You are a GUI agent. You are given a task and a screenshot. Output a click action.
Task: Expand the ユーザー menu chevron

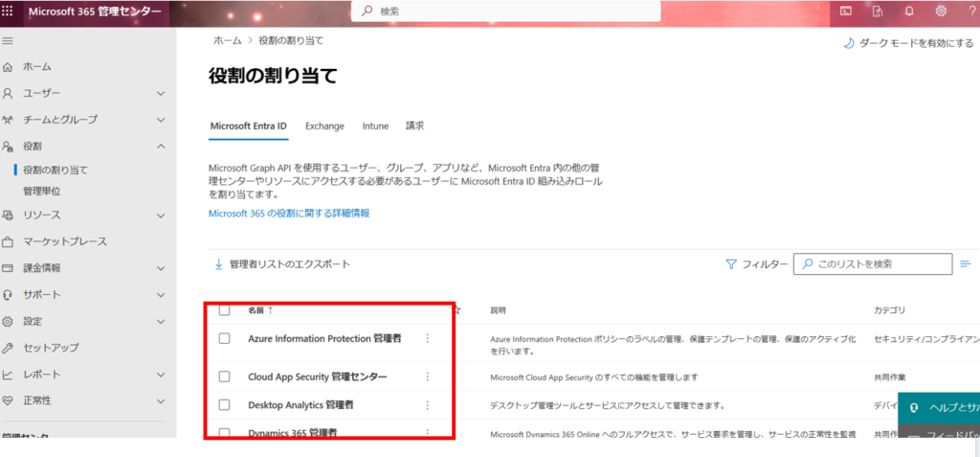tap(161, 93)
